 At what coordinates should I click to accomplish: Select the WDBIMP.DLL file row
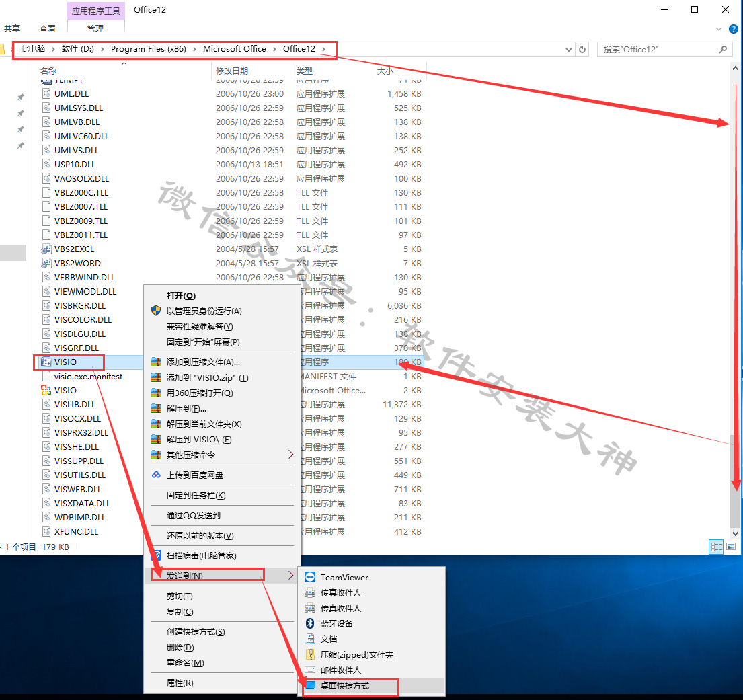click(x=231, y=518)
